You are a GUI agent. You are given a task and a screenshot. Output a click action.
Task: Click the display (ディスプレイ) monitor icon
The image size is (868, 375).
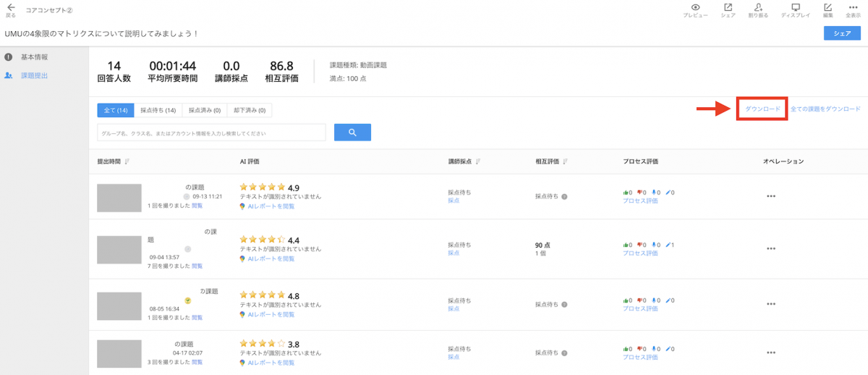point(796,8)
